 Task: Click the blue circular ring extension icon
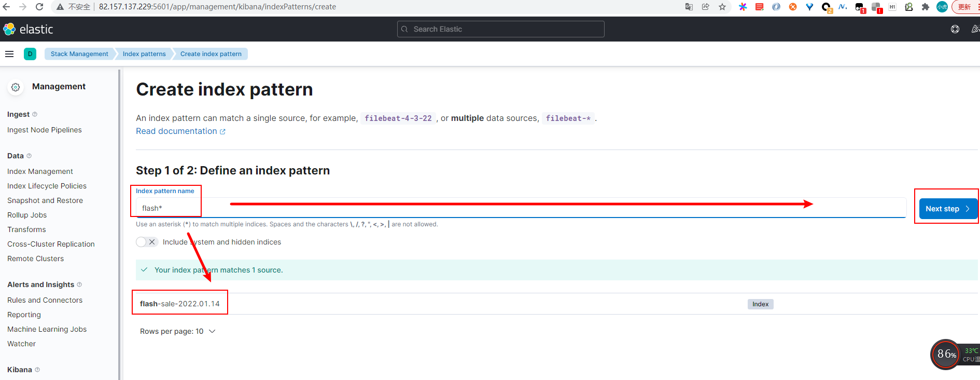click(x=776, y=7)
